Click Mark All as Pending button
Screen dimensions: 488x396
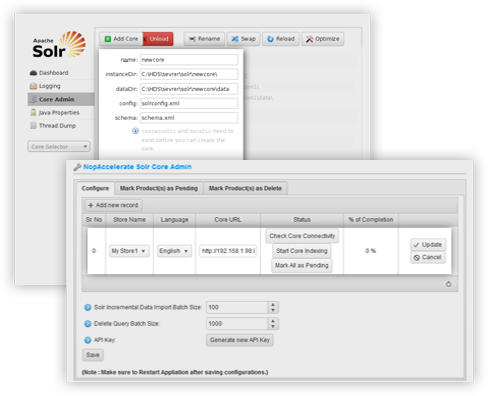click(302, 265)
